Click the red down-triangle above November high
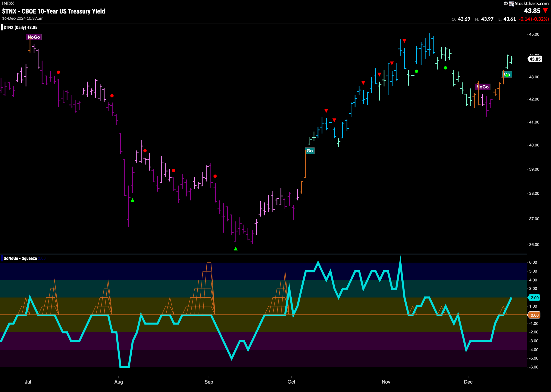This screenshot has height=392, width=551. (x=404, y=41)
